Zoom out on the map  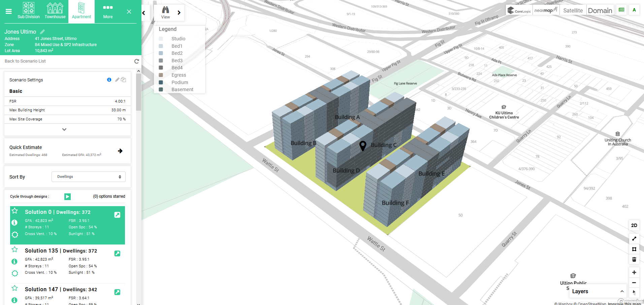point(634,282)
